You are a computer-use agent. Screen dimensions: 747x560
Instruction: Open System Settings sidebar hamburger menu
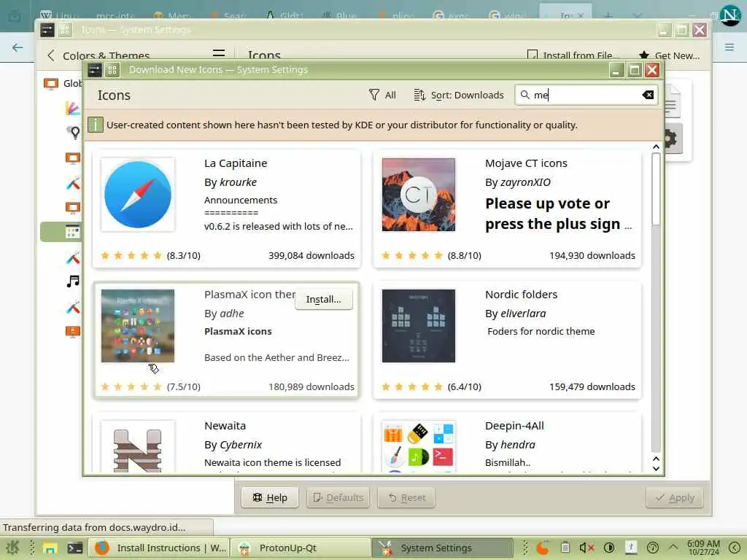[x=219, y=55]
